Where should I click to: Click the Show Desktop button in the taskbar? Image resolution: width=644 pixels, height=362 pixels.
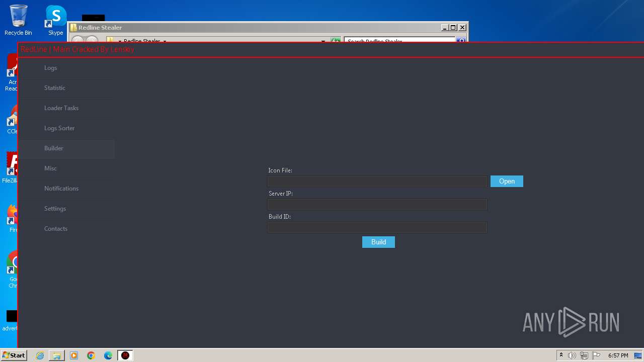tap(638, 355)
